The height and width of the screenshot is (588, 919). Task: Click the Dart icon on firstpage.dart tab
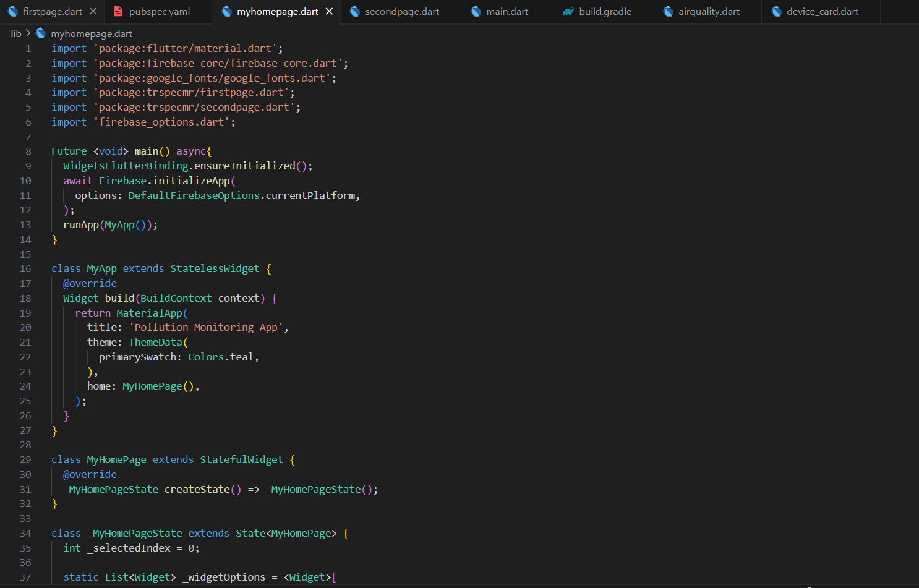(12, 12)
